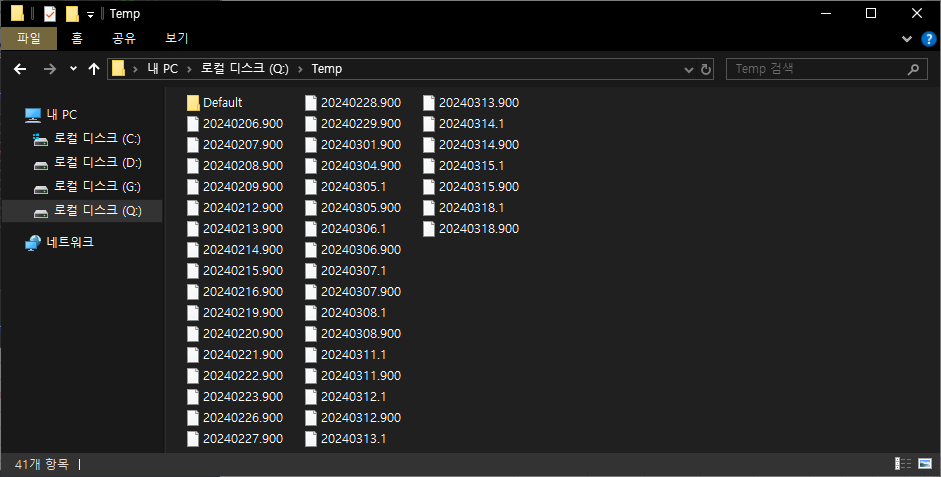Open the 파일 menu tab
Viewport: 941px width, 477px height.
point(29,39)
